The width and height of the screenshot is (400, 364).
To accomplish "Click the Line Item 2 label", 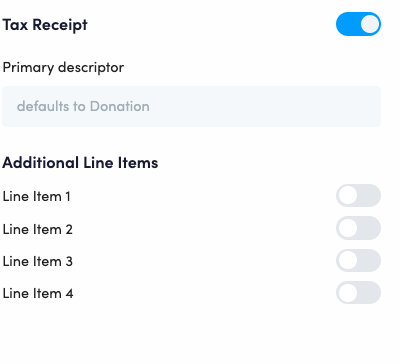I will coord(38,229).
